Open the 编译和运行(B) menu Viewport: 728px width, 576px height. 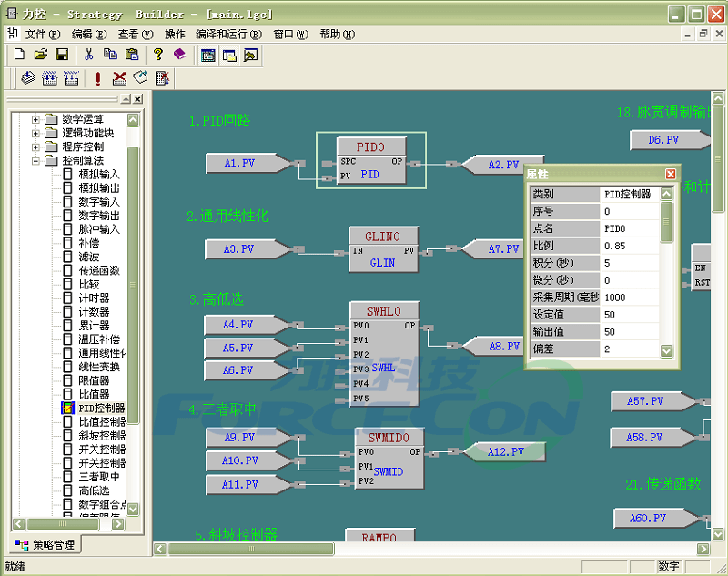click(x=228, y=35)
